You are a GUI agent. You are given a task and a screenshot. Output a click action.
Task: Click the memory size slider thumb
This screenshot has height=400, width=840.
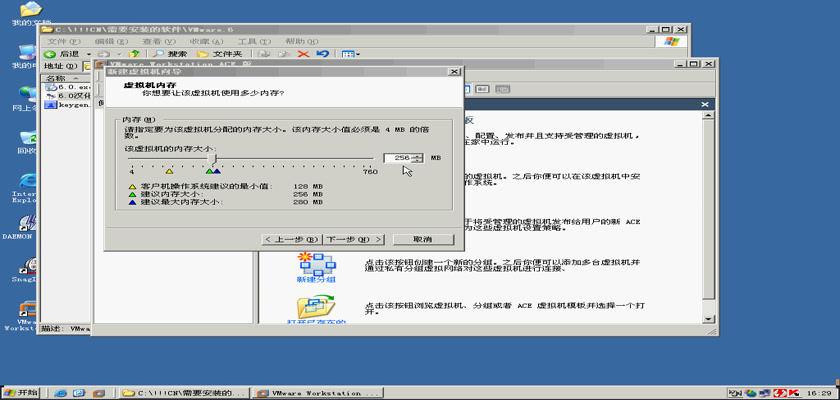tap(213, 159)
